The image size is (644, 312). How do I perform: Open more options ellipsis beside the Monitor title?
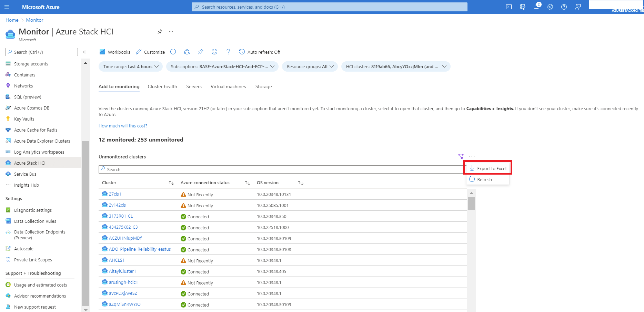[171, 32]
